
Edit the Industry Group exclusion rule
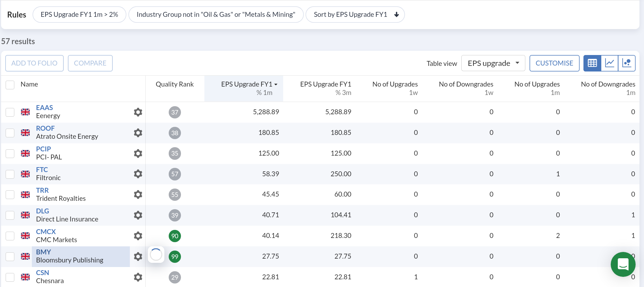pyautogui.click(x=216, y=15)
